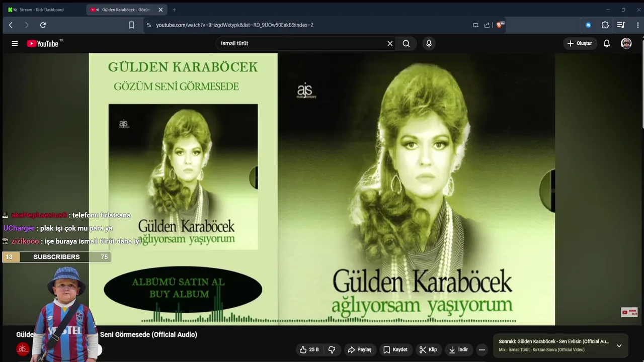Download video with İndir
Screen dimensions: 644x362
(x=458, y=349)
